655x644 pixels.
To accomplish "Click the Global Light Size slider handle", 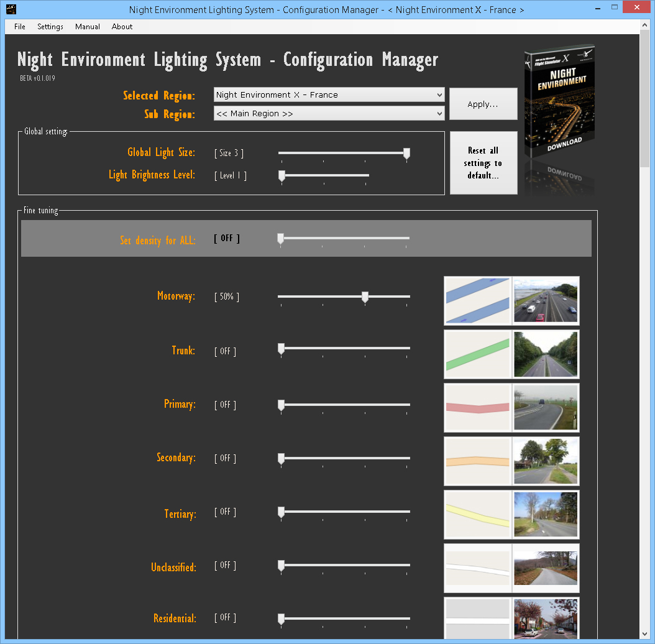I will 406,154.
